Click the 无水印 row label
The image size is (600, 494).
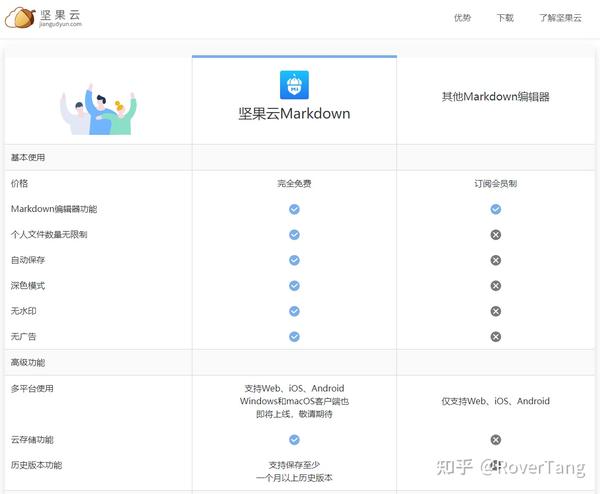coord(23,311)
